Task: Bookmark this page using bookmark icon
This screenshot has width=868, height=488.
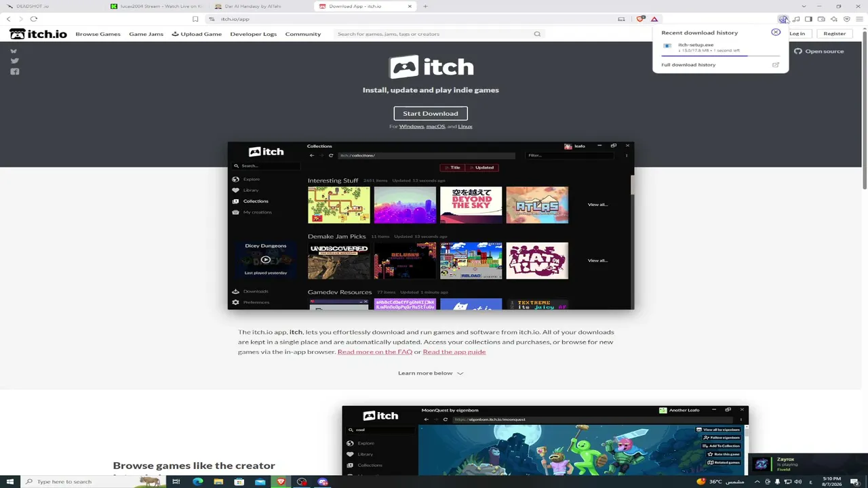Action: tap(195, 19)
